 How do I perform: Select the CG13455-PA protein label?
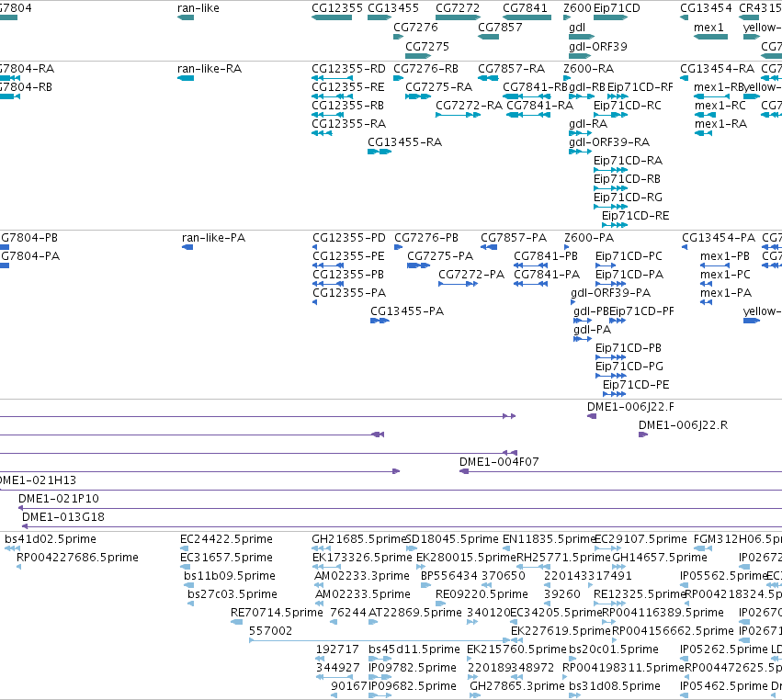(407, 311)
